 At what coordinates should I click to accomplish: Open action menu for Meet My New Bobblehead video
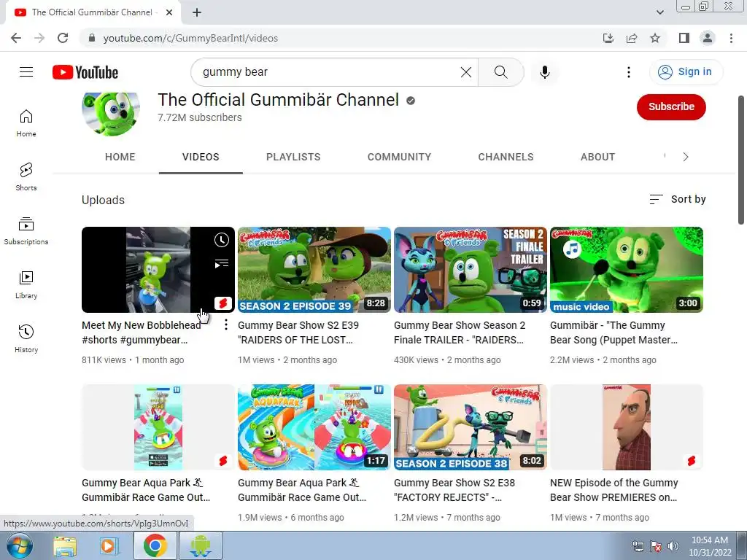tap(226, 324)
